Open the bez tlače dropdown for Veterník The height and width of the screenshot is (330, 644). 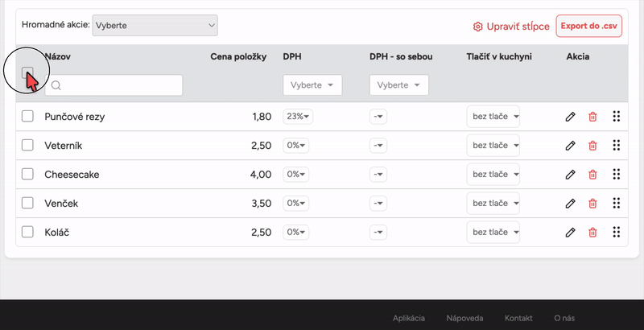[x=493, y=146]
